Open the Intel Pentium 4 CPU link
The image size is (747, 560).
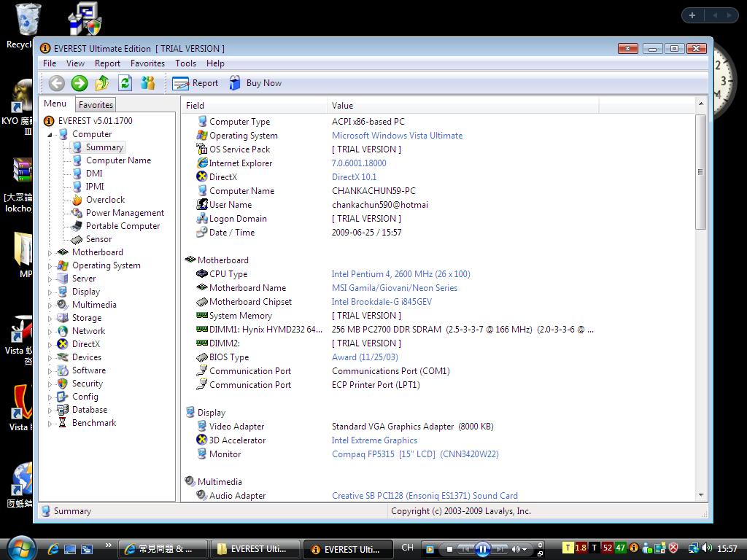pyautogui.click(x=400, y=274)
